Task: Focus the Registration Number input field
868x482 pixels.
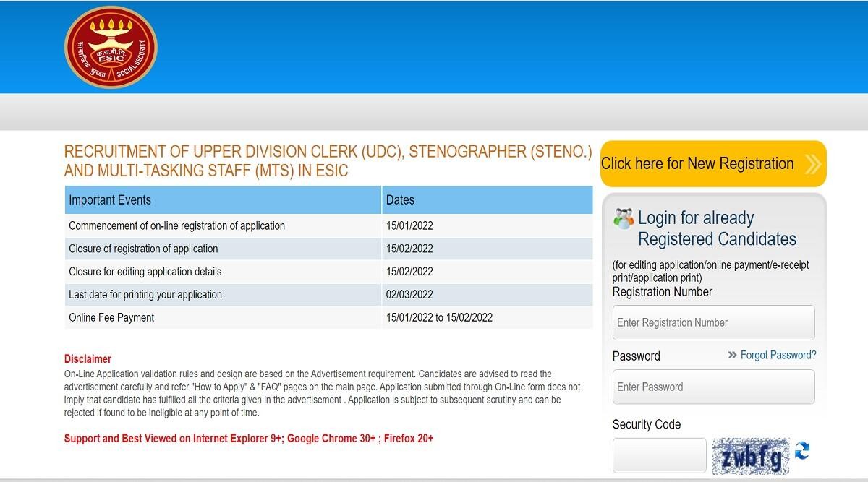Action: [x=713, y=323]
